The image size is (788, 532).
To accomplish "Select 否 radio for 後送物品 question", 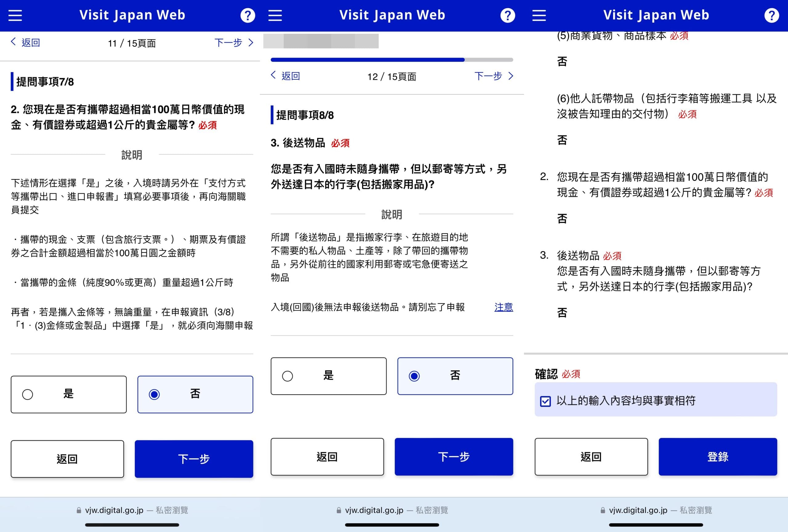I will coord(414,376).
